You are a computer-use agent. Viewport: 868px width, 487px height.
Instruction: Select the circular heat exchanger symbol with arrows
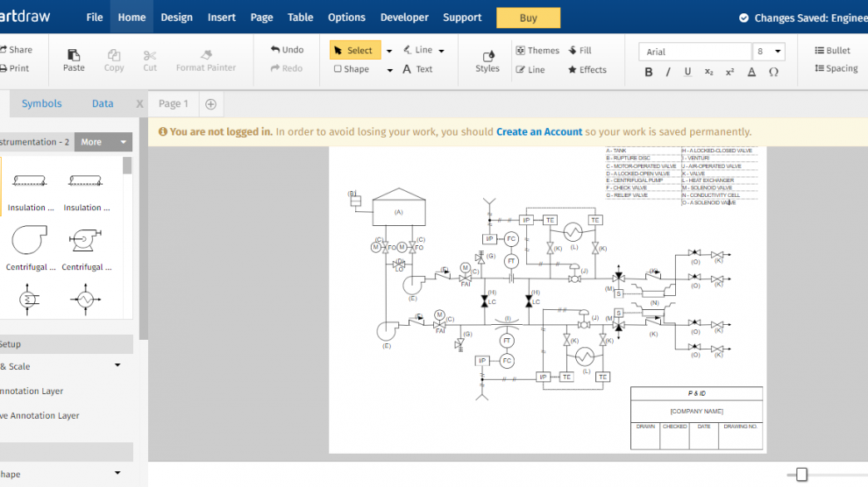point(85,299)
